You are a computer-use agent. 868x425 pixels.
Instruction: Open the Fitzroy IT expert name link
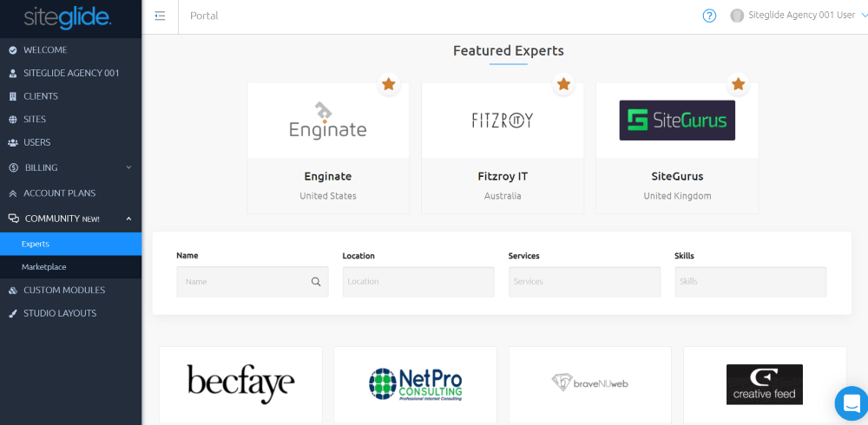[x=503, y=177]
